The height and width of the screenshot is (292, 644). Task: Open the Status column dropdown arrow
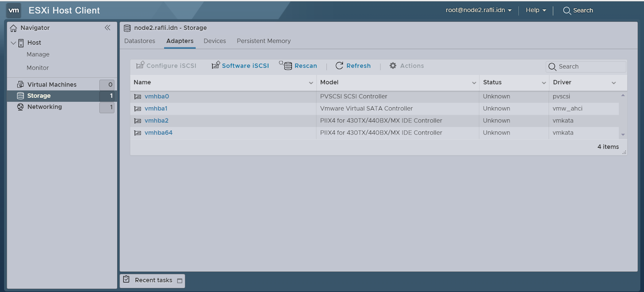point(544,83)
